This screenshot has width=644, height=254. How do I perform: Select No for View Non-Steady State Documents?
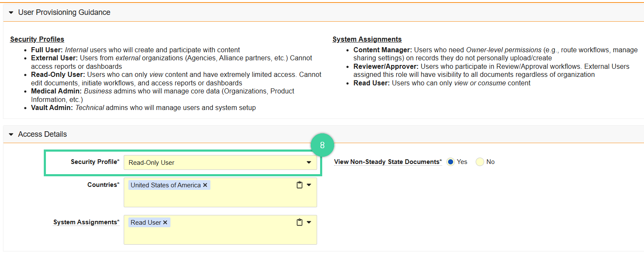click(x=479, y=161)
